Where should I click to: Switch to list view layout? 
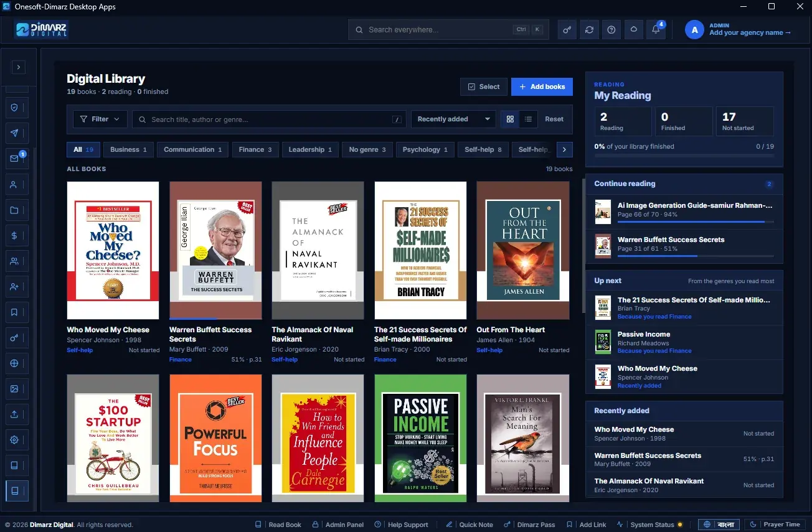click(528, 119)
